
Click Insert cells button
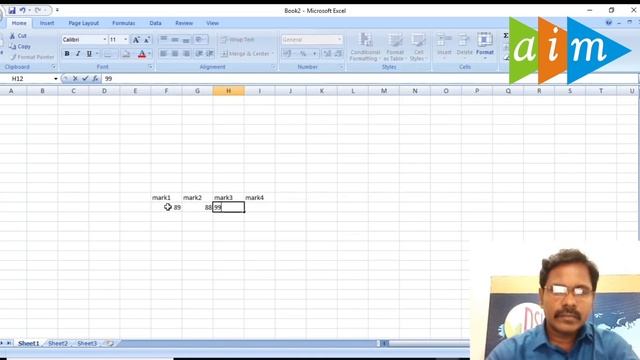click(444, 46)
